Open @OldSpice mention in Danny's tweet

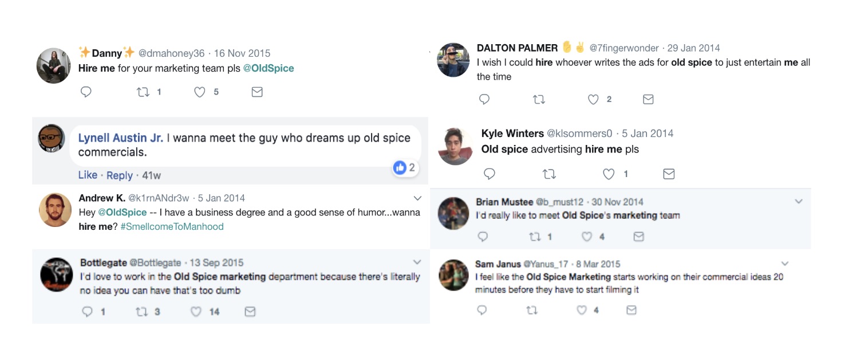coord(269,68)
